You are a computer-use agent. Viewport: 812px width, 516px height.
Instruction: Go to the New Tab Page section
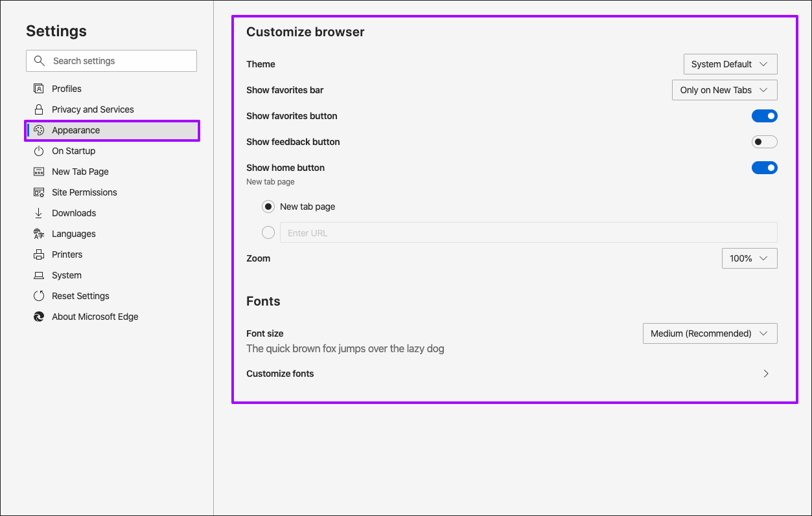point(79,171)
